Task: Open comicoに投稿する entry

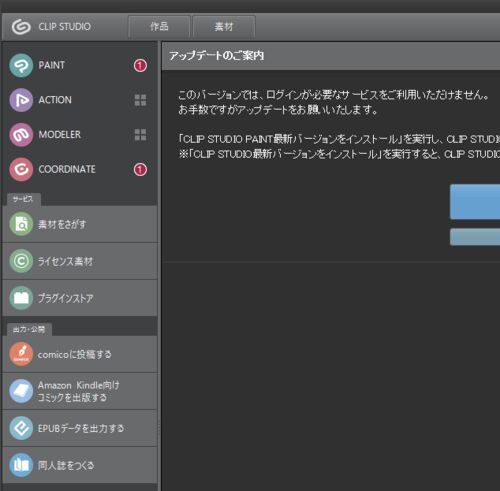Action: 80,354
